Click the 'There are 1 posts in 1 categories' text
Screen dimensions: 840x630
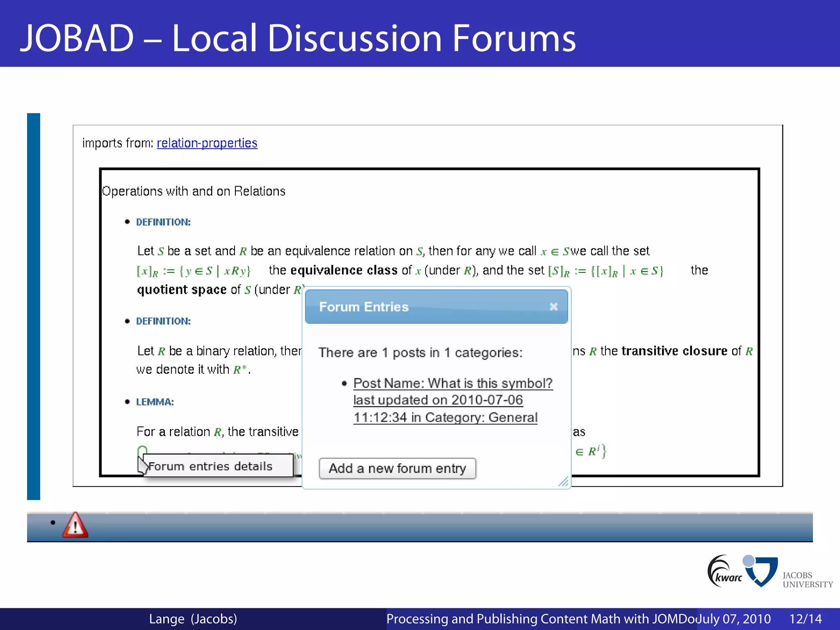click(420, 353)
